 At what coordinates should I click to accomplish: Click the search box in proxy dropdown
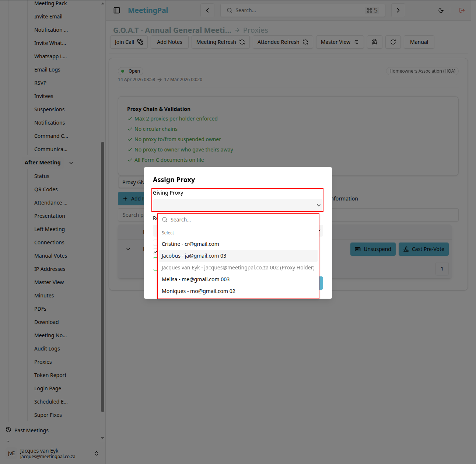(x=238, y=220)
